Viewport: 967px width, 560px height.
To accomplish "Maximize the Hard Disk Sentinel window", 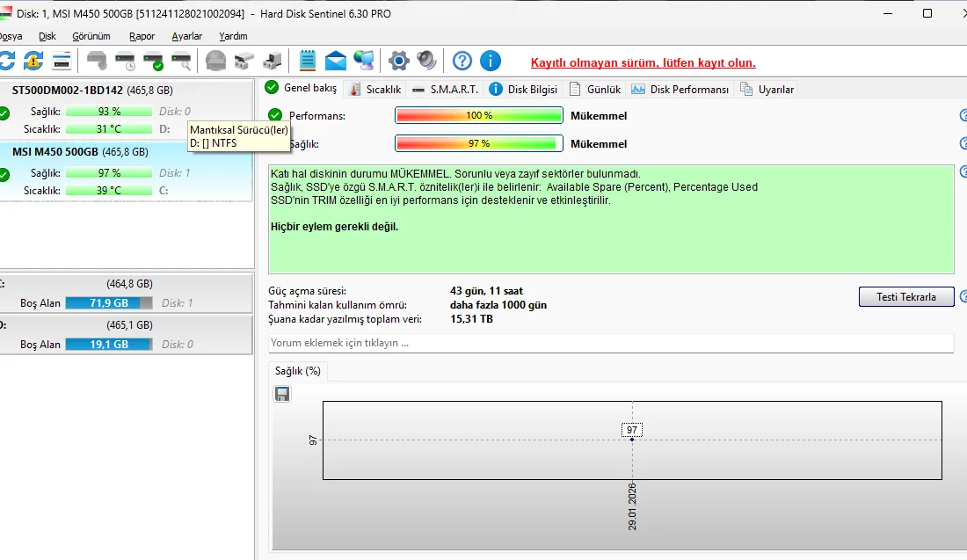I will pyautogui.click(x=927, y=13).
